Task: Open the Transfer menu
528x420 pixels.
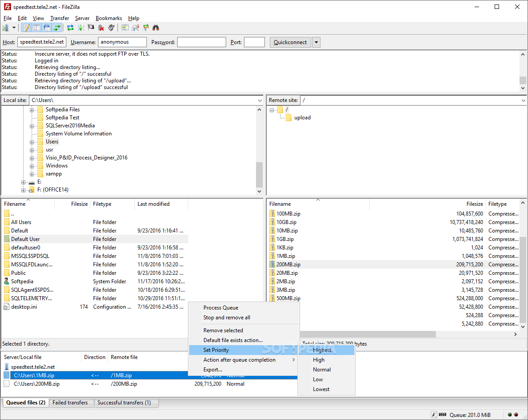Action: pyautogui.click(x=60, y=18)
